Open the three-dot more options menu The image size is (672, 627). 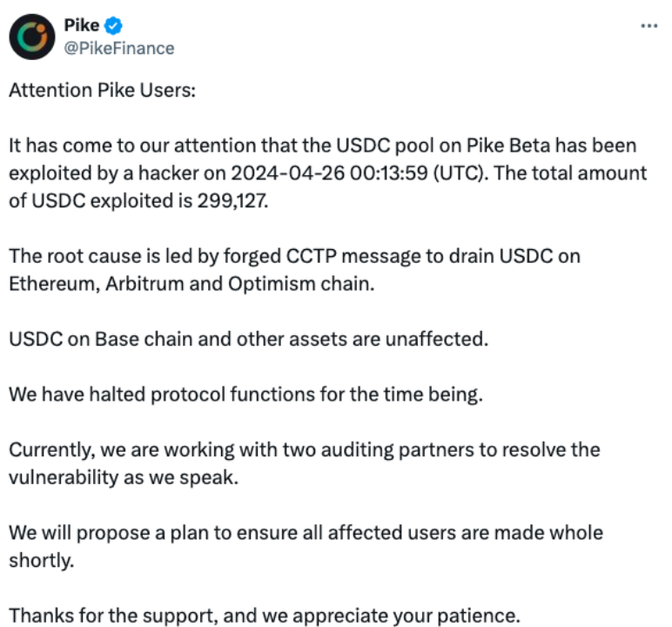(x=648, y=25)
